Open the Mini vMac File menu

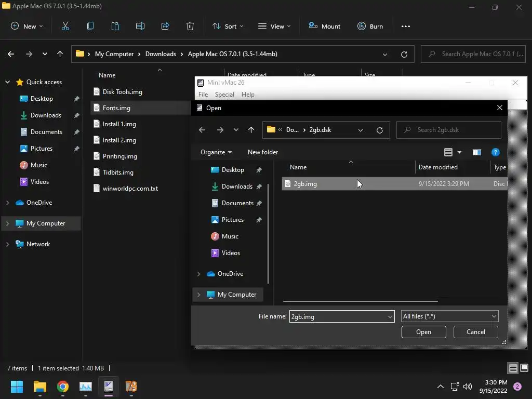(x=203, y=95)
